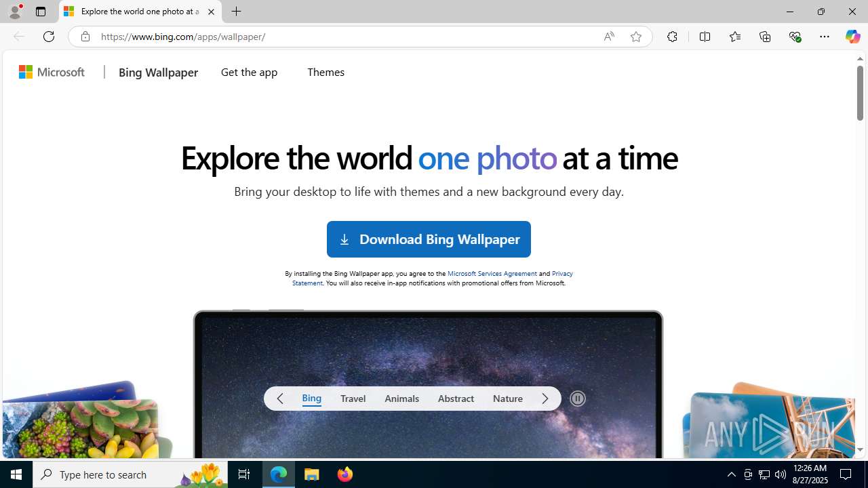868x488 pixels.
Task: Open Action Center notifications icon
Action: coord(846,474)
